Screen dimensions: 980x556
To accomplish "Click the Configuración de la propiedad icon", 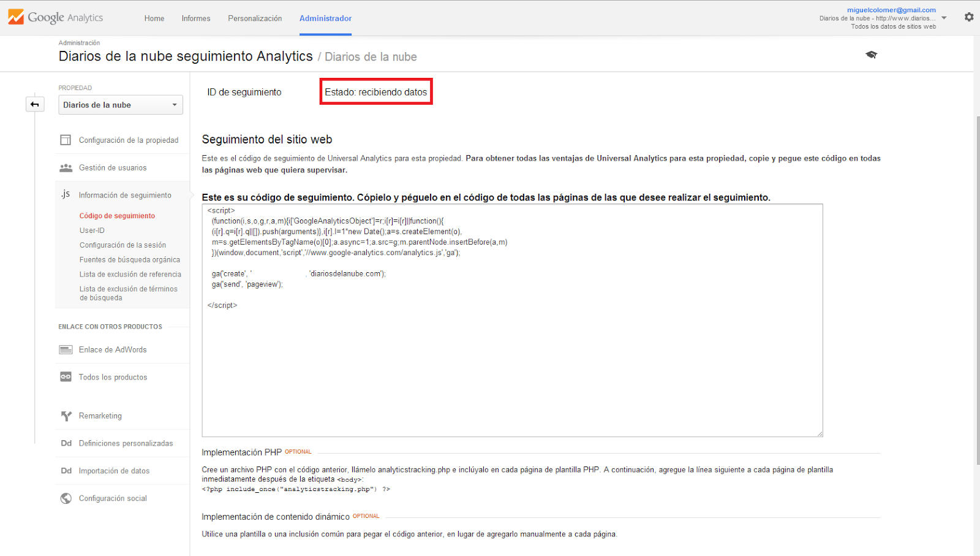I will point(66,140).
